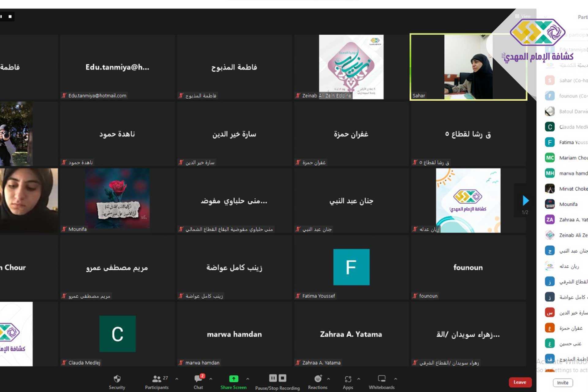The height and width of the screenshot is (392, 588).
Task: Select Mariam Chour in the participants list
Action: (x=573, y=158)
